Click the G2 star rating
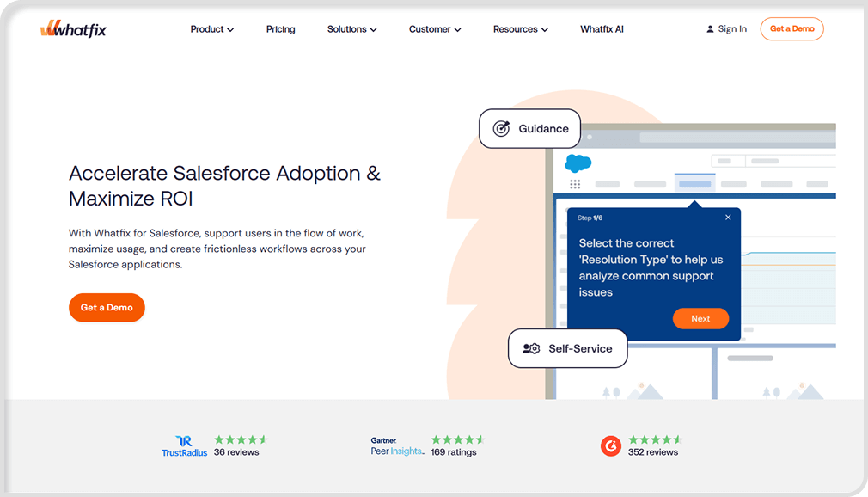The image size is (868, 497). pyautogui.click(x=655, y=439)
